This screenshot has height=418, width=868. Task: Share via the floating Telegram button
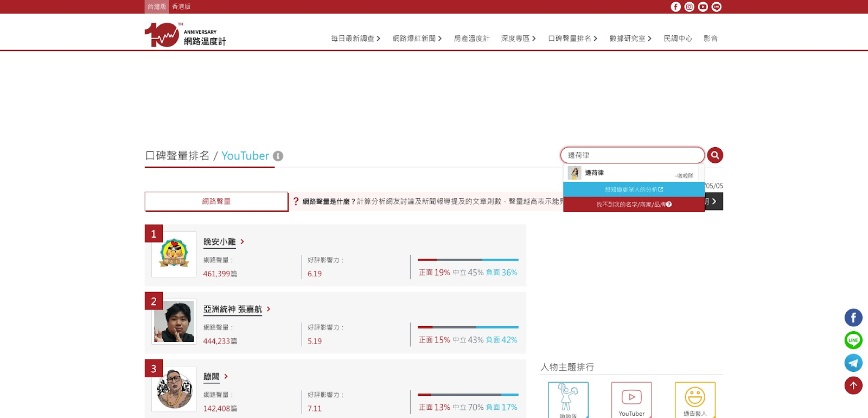[x=853, y=363]
